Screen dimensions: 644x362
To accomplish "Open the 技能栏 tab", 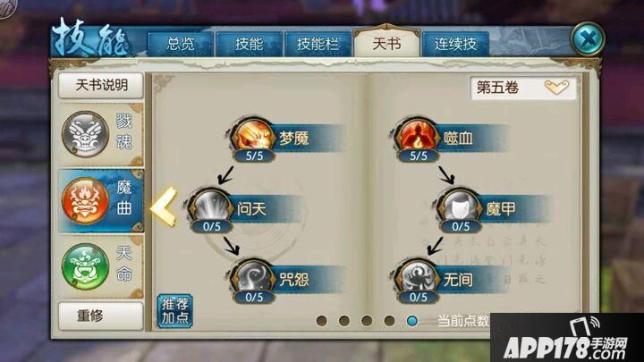I will point(318,44).
